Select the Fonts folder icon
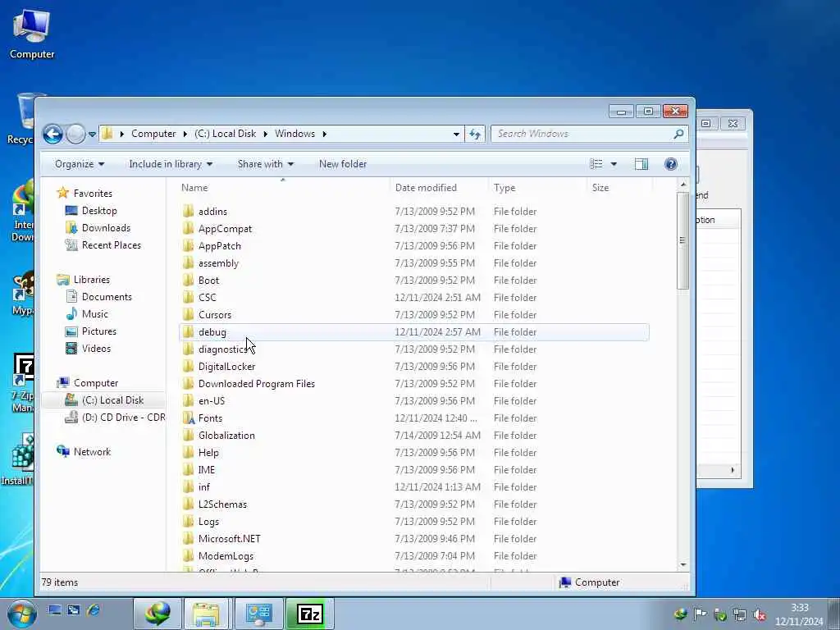 [188, 418]
